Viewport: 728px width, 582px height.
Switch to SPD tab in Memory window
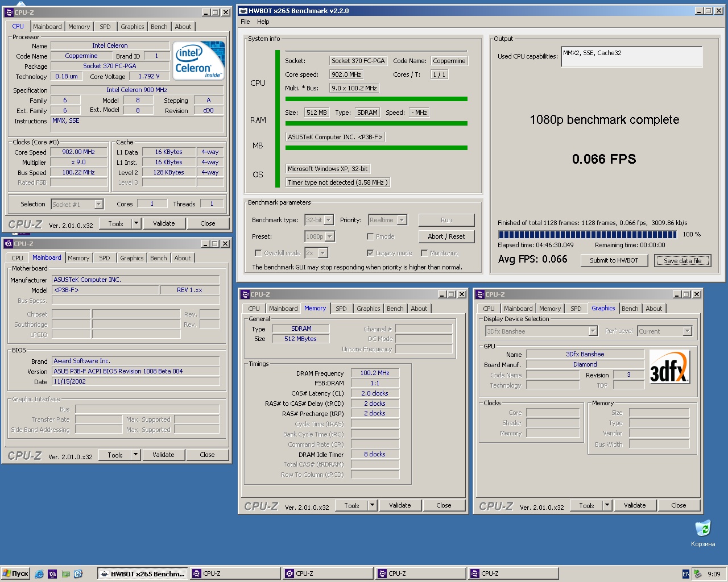[341, 309]
